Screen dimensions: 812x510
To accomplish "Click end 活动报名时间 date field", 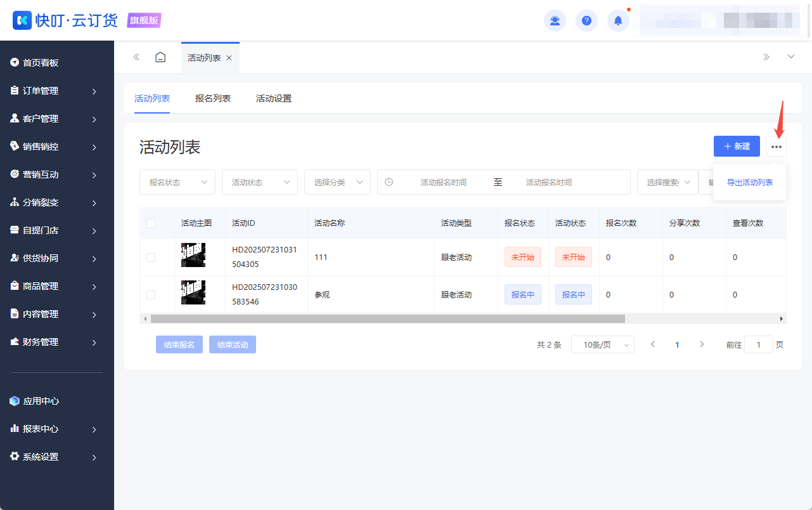I will point(549,182).
